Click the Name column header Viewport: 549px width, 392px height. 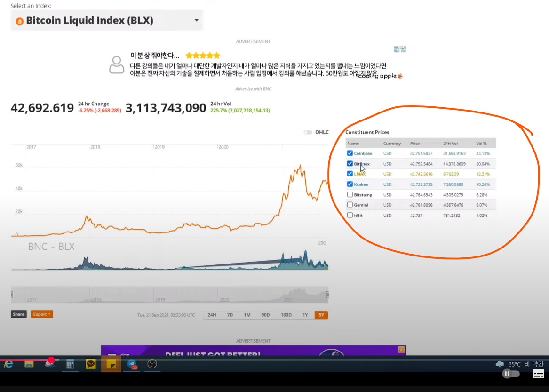(353, 143)
